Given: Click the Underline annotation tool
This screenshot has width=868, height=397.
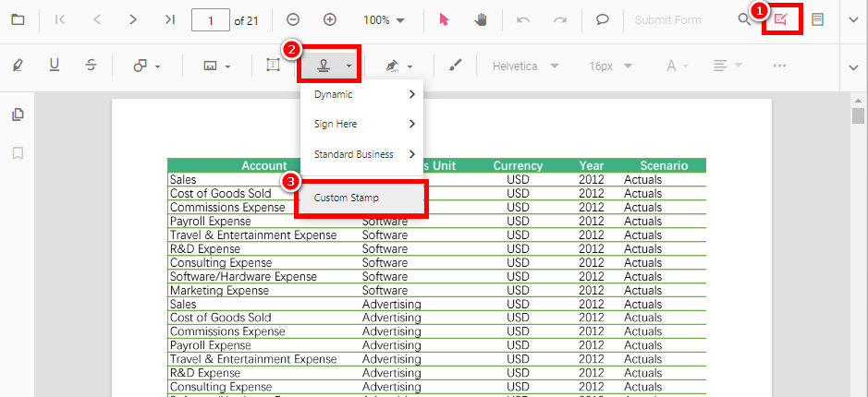Looking at the screenshot, I should (54, 66).
